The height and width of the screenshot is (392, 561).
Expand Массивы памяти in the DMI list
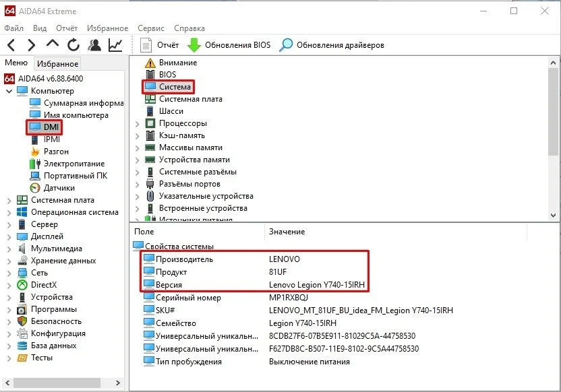(138, 148)
